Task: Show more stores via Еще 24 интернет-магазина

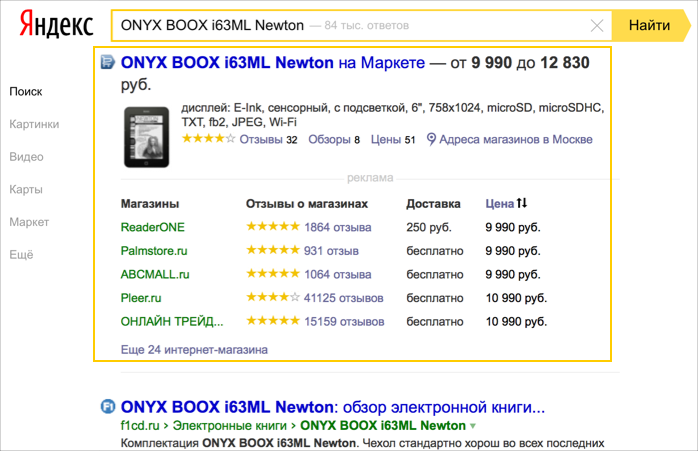Action: point(194,349)
